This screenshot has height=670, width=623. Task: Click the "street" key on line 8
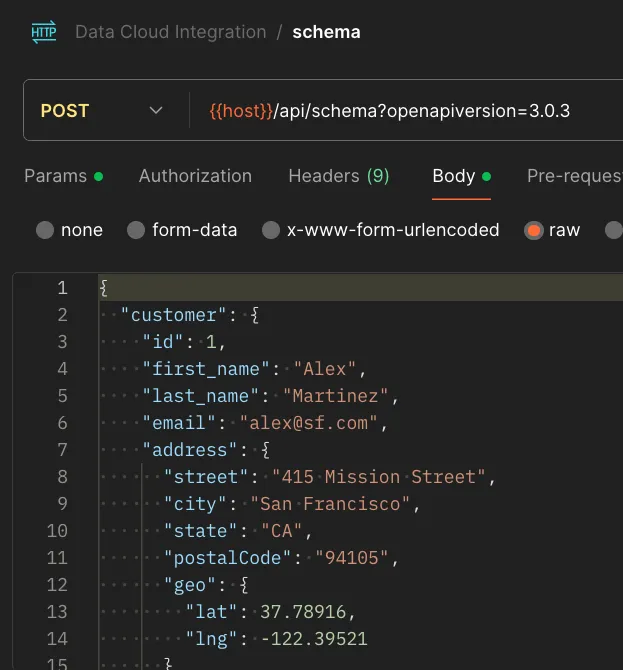206,477
